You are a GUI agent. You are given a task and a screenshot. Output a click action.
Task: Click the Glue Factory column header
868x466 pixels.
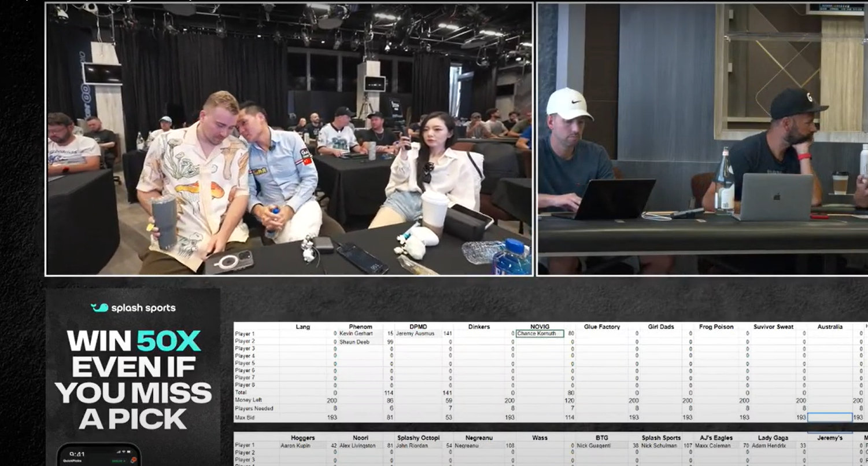coord(601,326)
